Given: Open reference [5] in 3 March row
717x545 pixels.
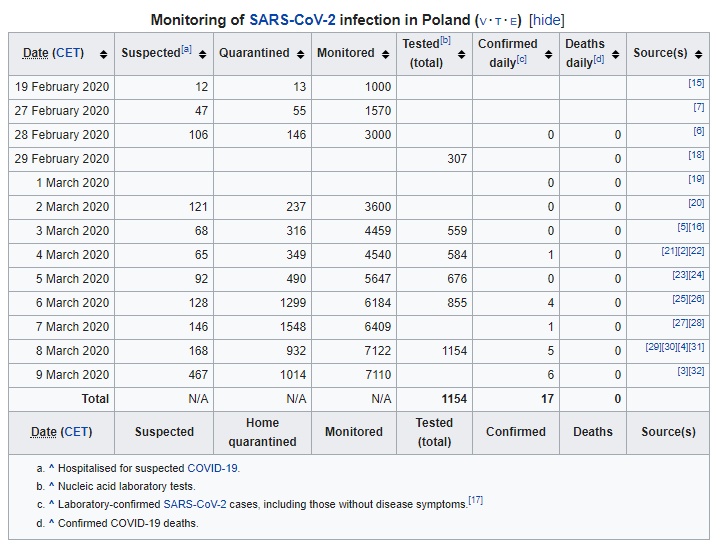Looking at the screenshot, I should (x=683, y=227).
